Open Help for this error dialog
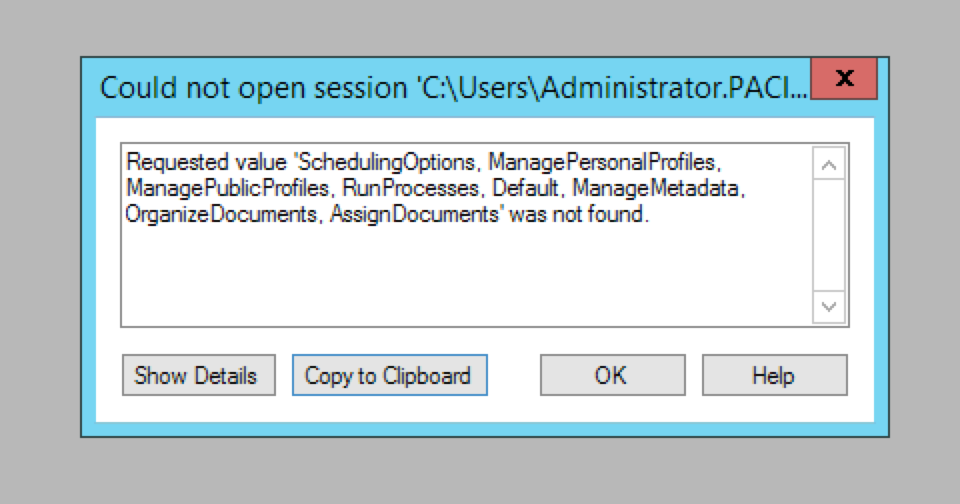 774,376
